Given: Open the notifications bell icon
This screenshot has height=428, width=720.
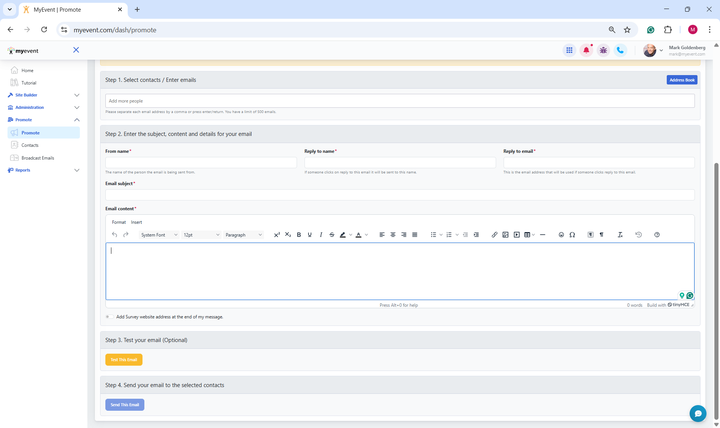Looking at the screenshot, I should coord(586,50).
